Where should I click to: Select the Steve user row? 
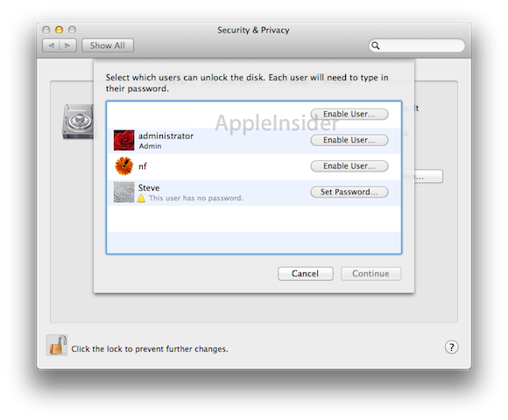pyautogui.click(x=254, y=192)
